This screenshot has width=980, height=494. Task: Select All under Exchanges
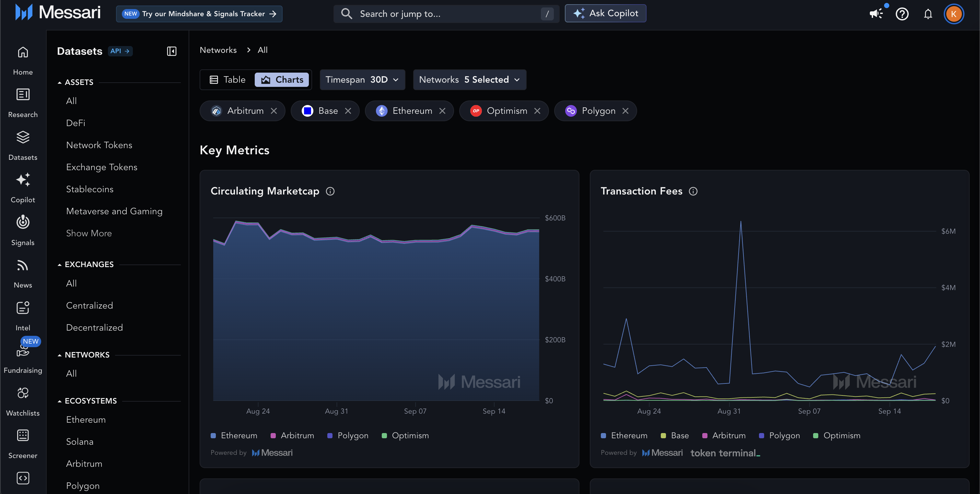point(72,284)
